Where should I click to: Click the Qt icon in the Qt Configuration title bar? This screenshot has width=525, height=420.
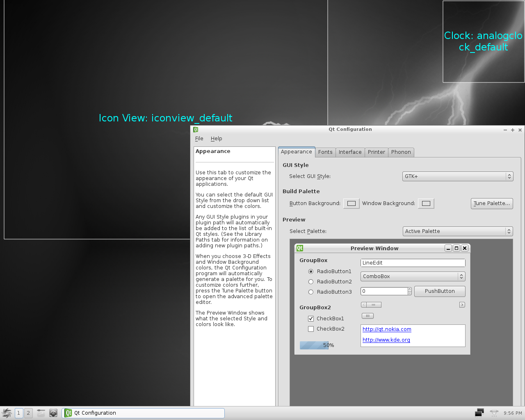196,130
